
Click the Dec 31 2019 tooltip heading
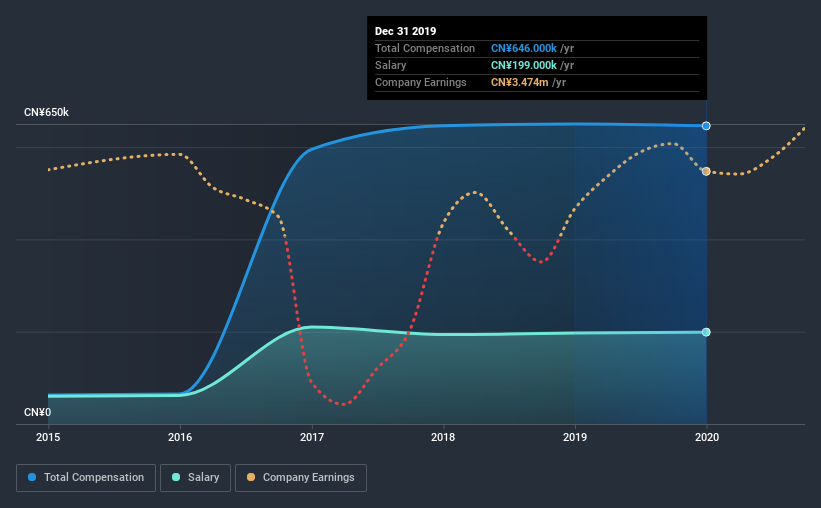[405, 31]
